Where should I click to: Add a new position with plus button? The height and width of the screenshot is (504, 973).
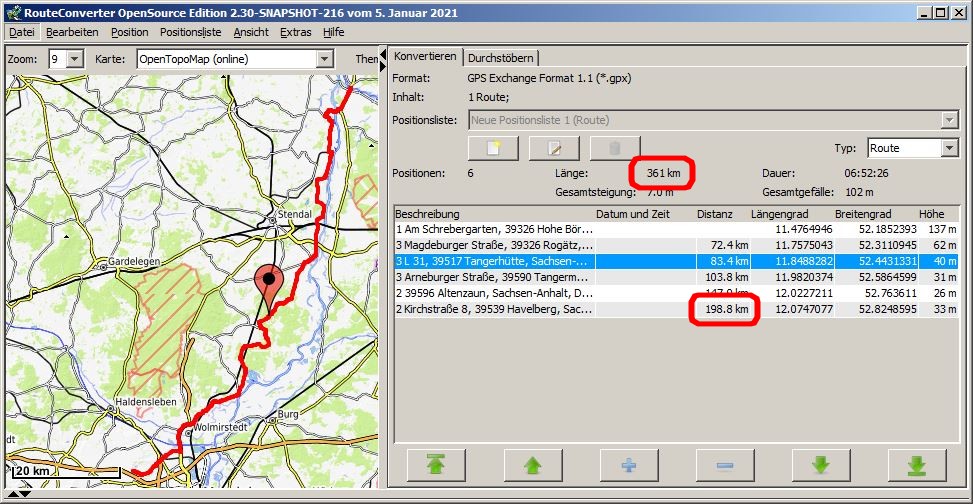tap(627, 466)
